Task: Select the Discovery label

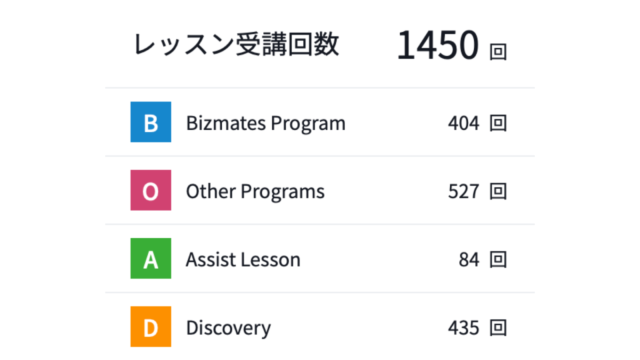Action: (x=228, y=329)
